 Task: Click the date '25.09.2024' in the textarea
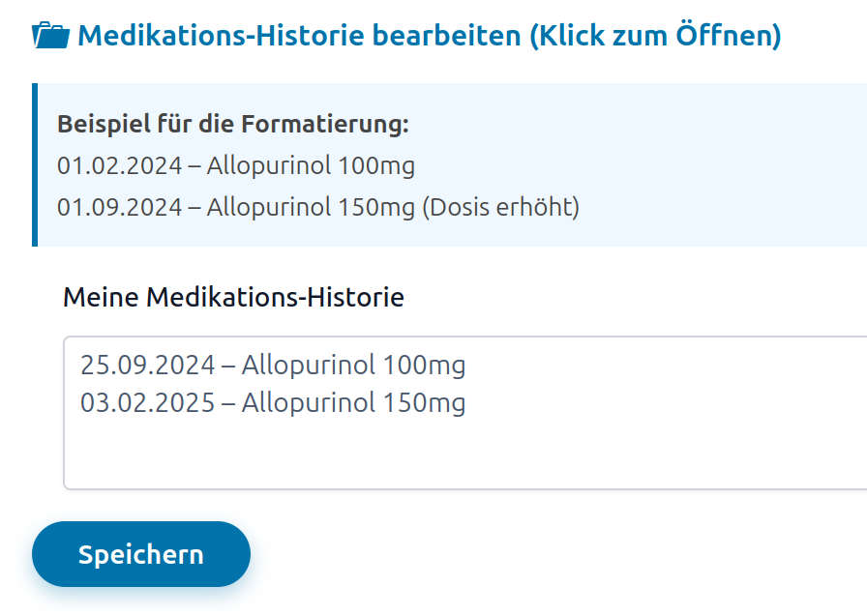[x=147, y=366]
